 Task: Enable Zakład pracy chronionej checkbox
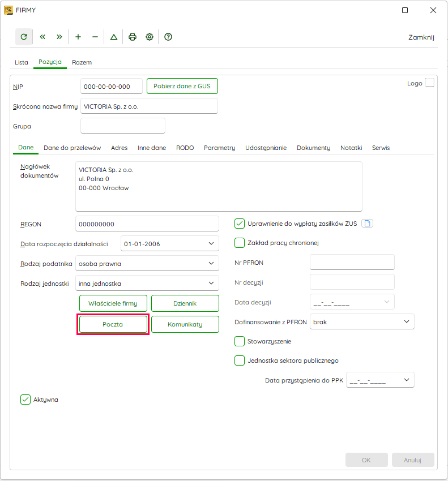(240, 243)
